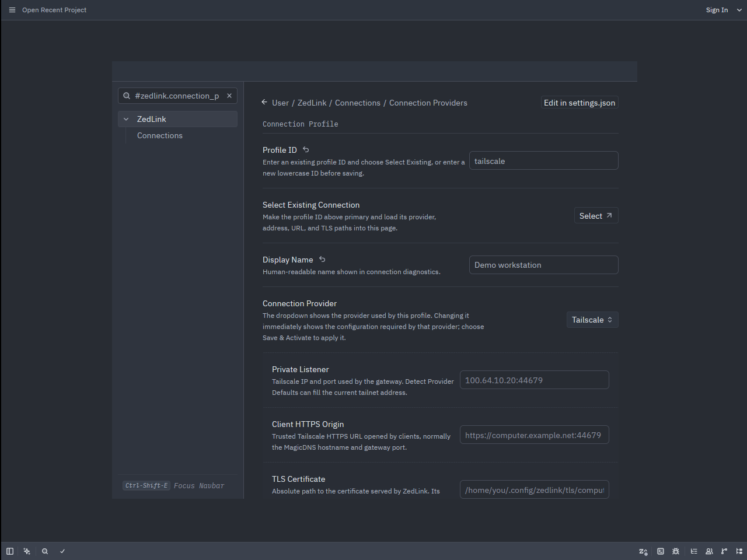Screen dimensions: 747x560
Task: Click the search magnifier icon in settings
Action: tap(127, 96)
